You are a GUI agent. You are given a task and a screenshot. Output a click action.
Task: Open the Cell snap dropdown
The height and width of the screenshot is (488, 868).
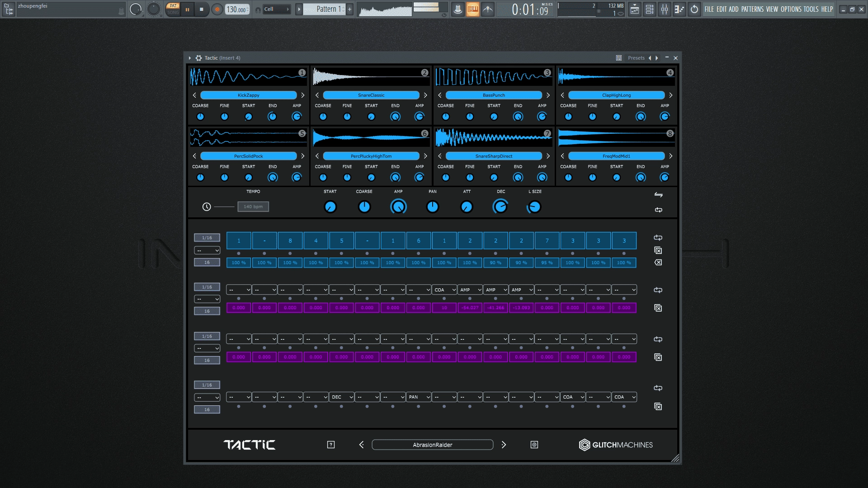tap(276, 9)
